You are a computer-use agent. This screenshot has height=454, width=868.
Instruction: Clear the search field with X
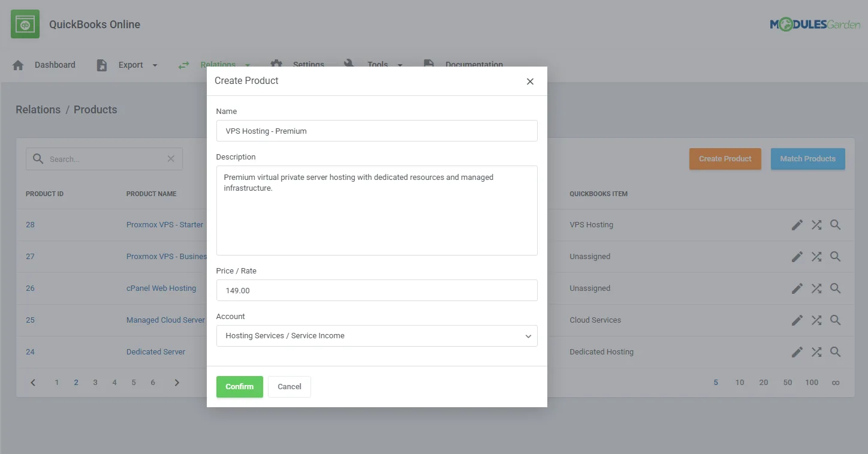click(x=171, y=159)
